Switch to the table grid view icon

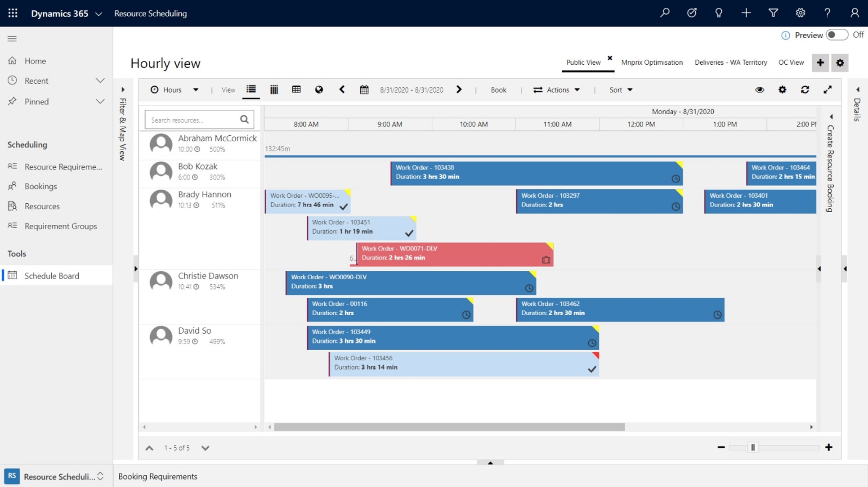pos(296,89)
